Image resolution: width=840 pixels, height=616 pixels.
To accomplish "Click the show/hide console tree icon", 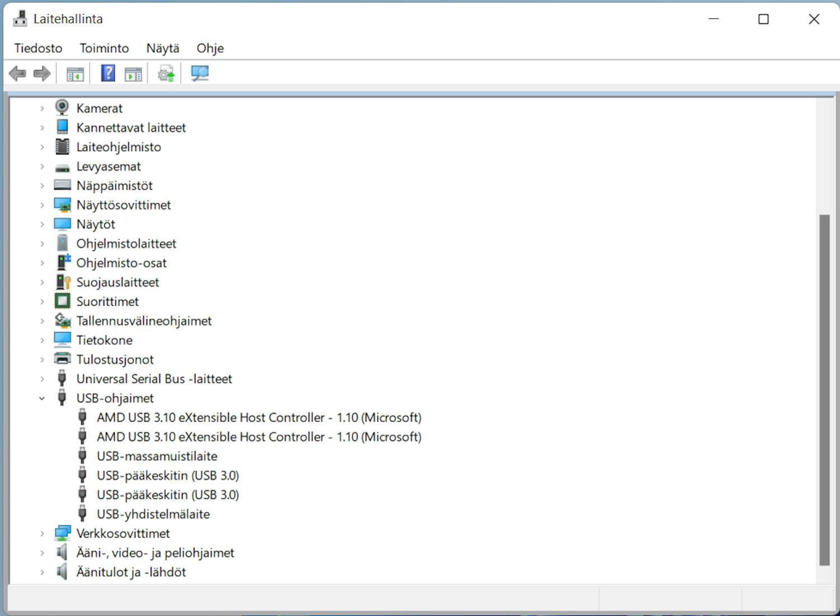I will pos(75,73).
